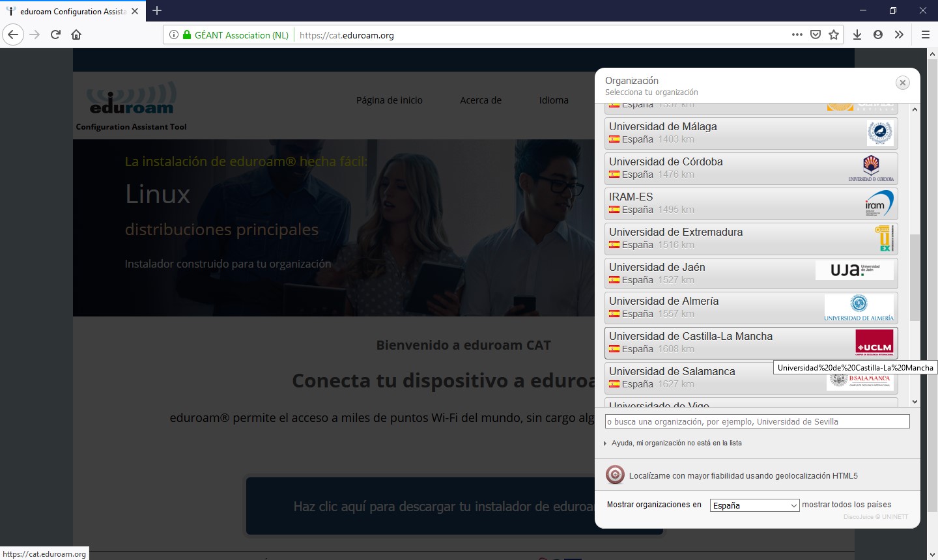The height and width of the screenshot is (560, 938).
Task: Click the Universidad de Extremadura logo
Action: point(885,238)
